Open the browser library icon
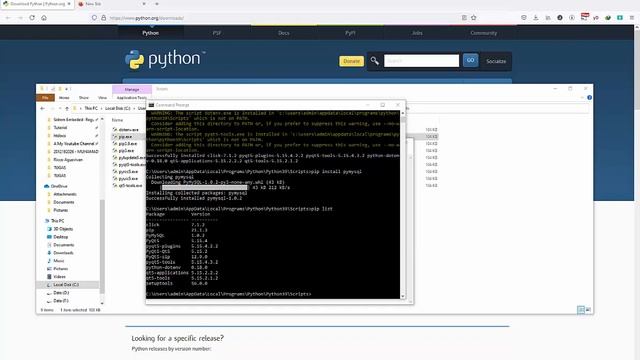The width and height of the screenshot is (640, 360). click(x=548, y=18)
